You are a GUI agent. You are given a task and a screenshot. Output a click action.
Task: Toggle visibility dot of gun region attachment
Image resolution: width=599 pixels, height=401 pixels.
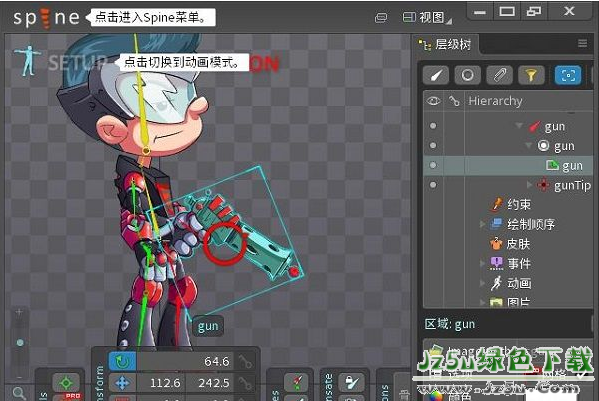click(433, 165)
